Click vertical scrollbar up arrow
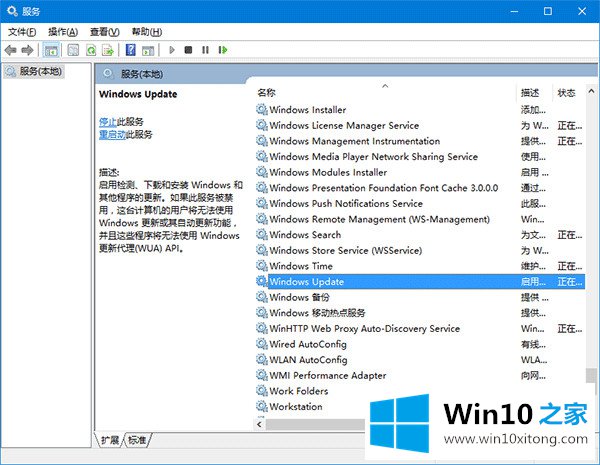Viewport: 600px width, 465px height. point(591,91)
